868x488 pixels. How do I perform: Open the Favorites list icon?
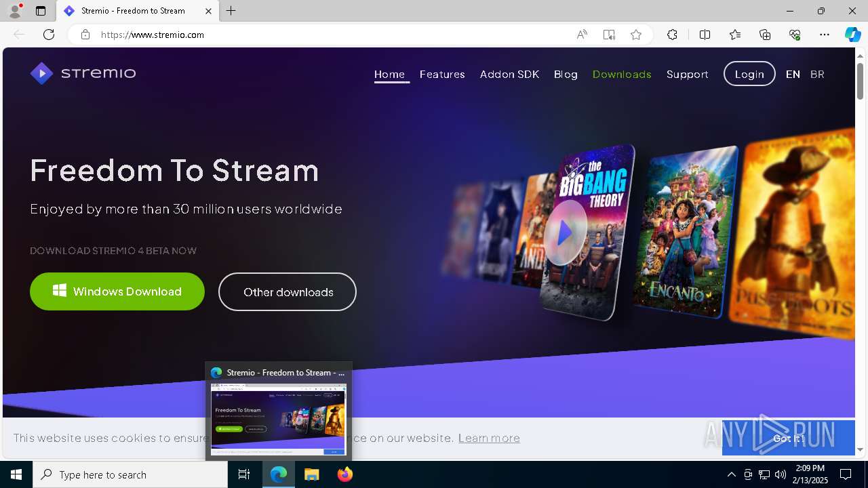click(x=735, y=35)
